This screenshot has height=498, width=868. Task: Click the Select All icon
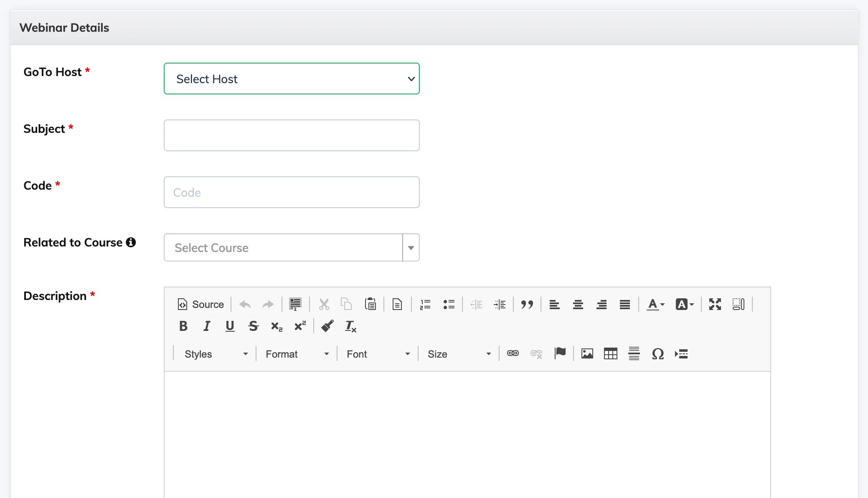(295, 305)
